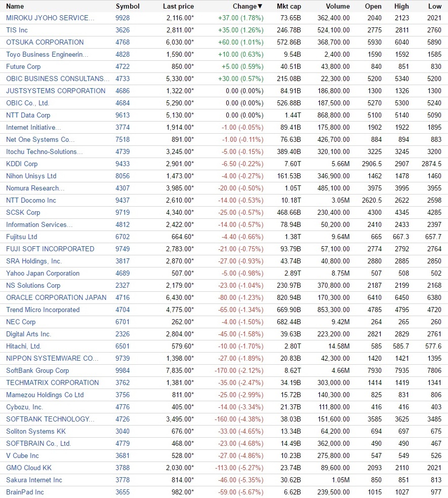Viewport: 448px width, 498px height.
Task: Sort by Last price column header
Action: pyautogui.click(x=178, y=7)
